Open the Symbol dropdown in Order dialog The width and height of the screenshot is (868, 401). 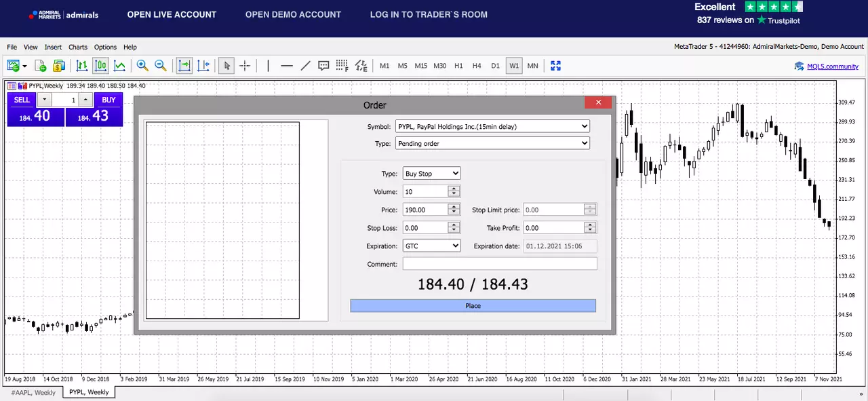click(492, 126)
